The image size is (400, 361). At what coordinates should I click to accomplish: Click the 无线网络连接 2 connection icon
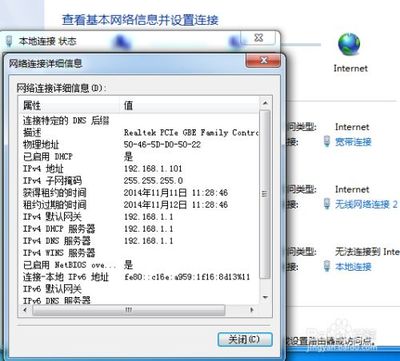[327, 204]
